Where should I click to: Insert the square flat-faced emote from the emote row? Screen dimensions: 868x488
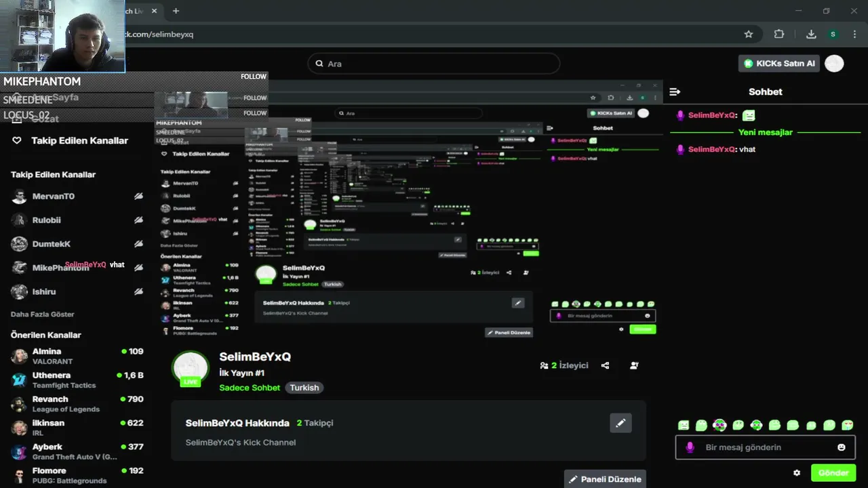684,425
